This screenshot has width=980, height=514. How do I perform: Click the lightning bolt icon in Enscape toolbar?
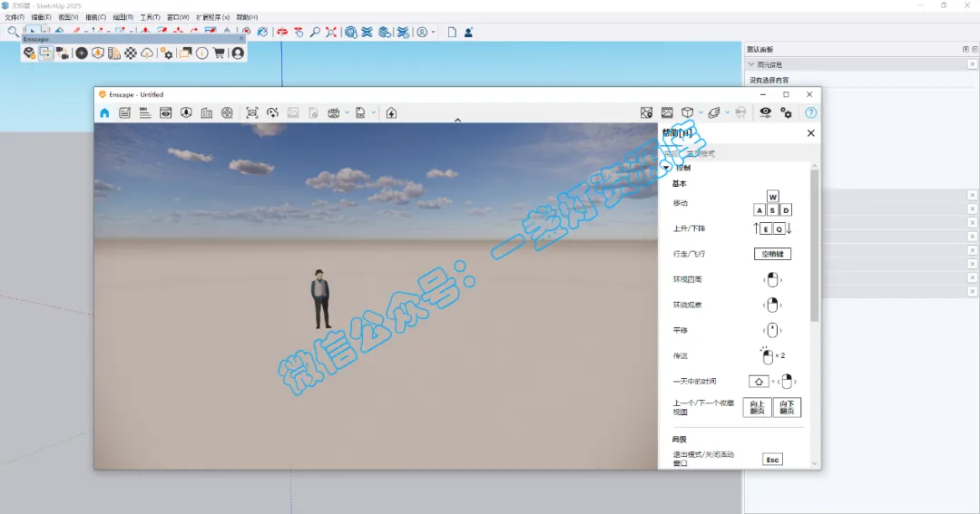pyautogui.click(x=391, y=113)
